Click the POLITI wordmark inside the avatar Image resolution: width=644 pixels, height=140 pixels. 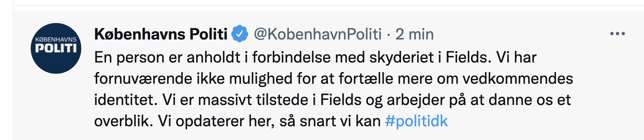56,49
